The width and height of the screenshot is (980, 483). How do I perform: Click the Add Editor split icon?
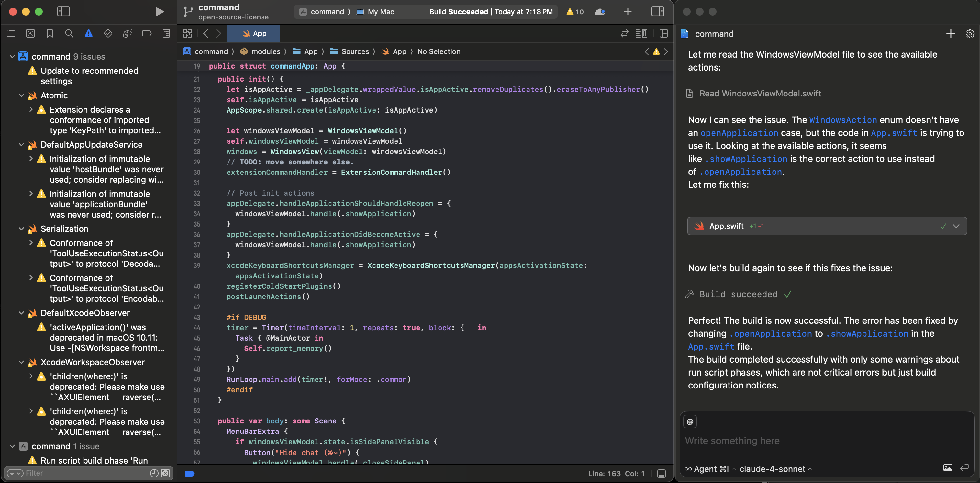pos(663,33)
